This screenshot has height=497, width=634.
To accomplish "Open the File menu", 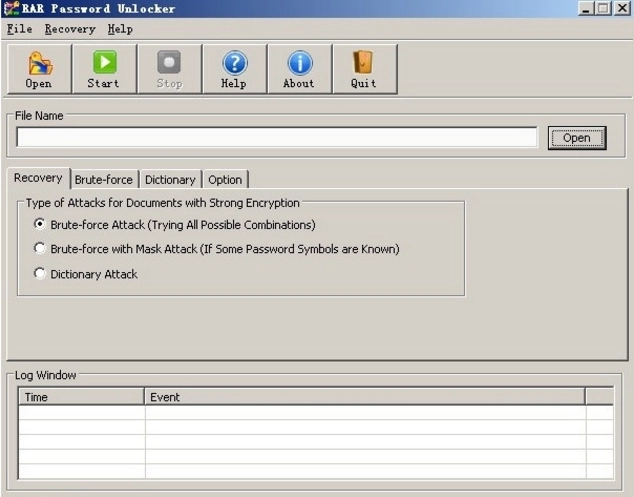I will click(x=19, y=30).
